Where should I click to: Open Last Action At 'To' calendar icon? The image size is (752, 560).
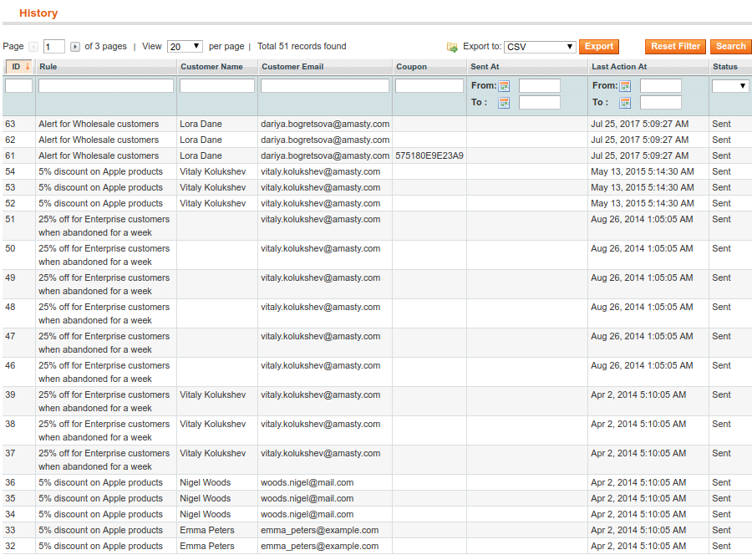(625, 103)
